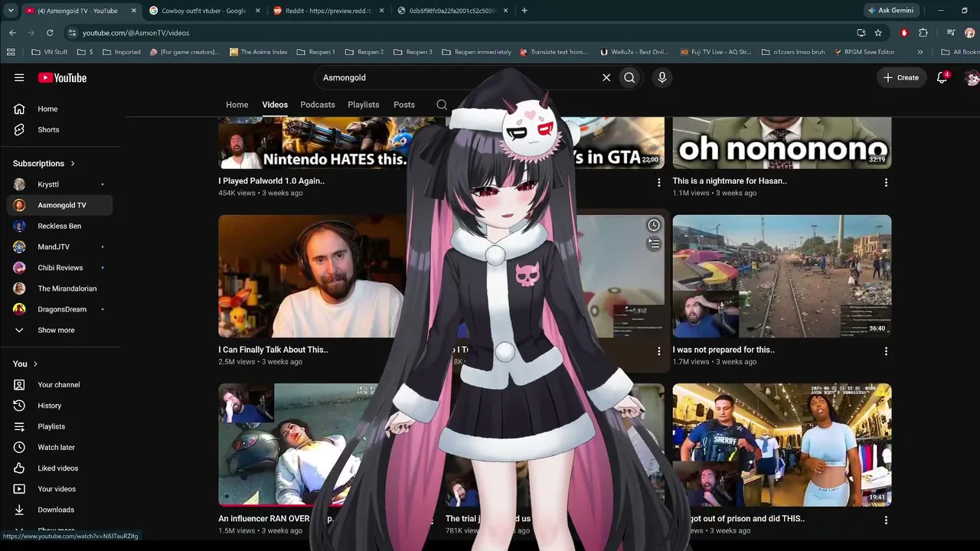980x551 pixels.
Task: Open the MandJTV subscription channel
Action: click(59, 247)
